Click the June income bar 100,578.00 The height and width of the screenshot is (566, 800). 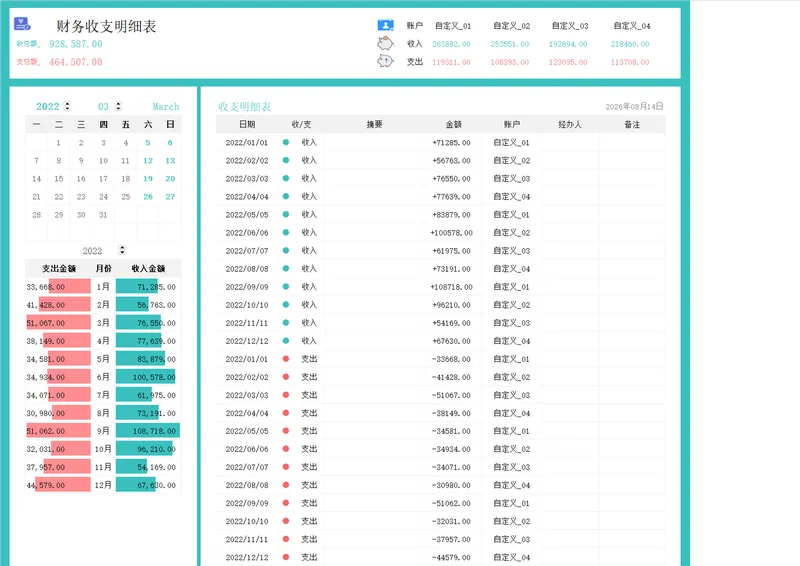(x=145, y=377)
